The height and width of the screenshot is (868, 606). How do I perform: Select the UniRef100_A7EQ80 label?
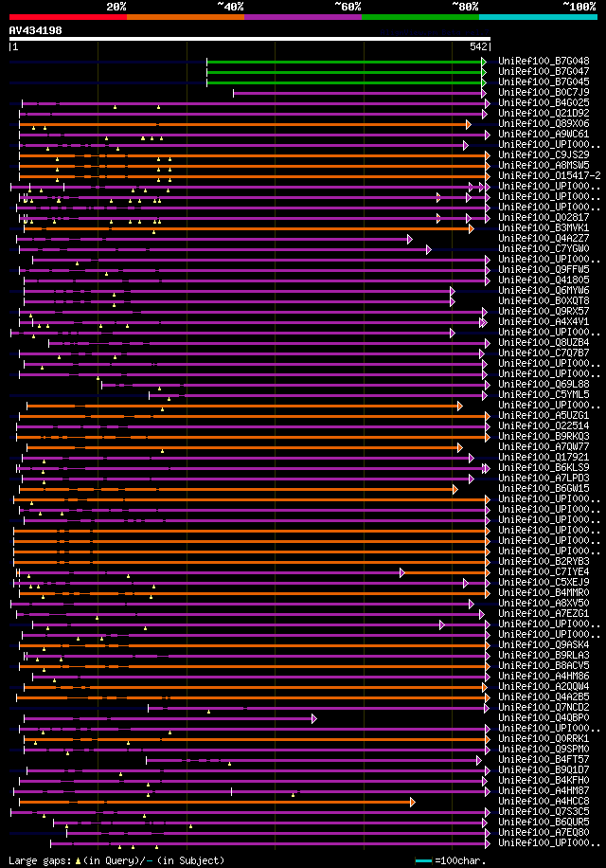(544, 833)
